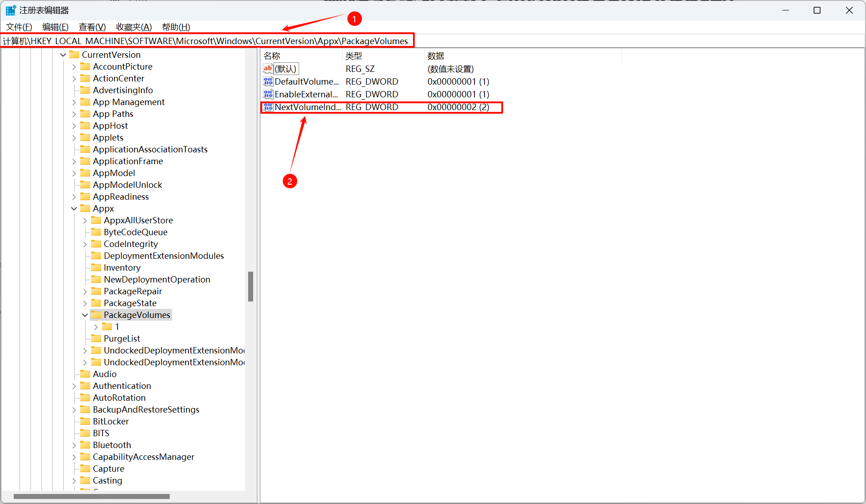Image resolution: width=866 pixels, height=504 pixels.
Task: Click the DWORD icon beside NextVolumeInd
Action: [x=268, y=107]
